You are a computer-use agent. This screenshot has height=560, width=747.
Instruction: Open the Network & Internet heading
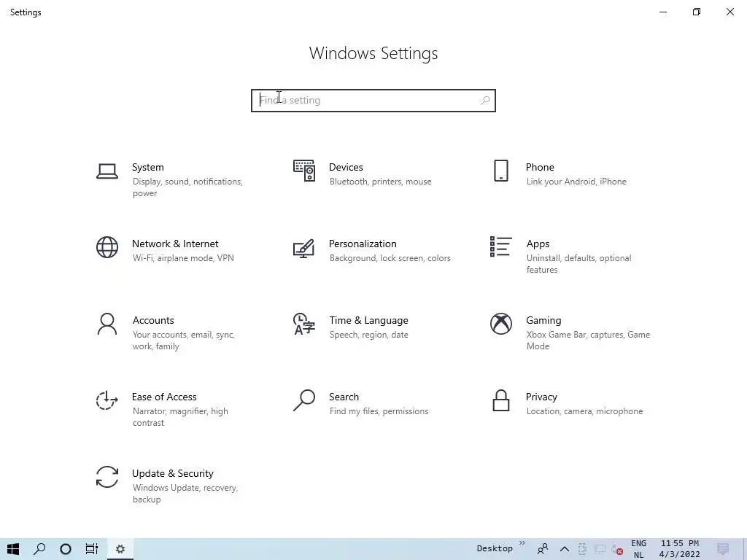point(175,244)
